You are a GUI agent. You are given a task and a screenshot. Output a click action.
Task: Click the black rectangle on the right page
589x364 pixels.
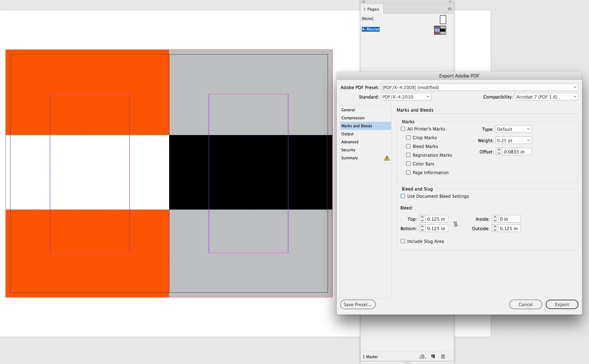[x=251, y=172]
